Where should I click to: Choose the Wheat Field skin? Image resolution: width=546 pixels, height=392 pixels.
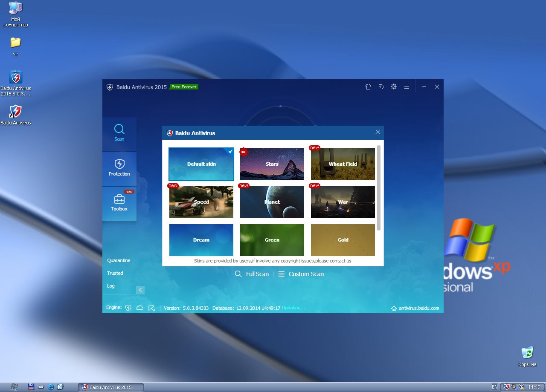pos(343,164)
